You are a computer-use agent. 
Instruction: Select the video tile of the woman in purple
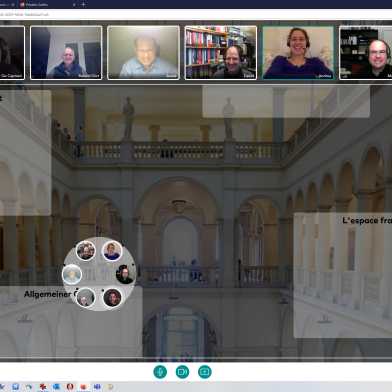pos(298,53)
